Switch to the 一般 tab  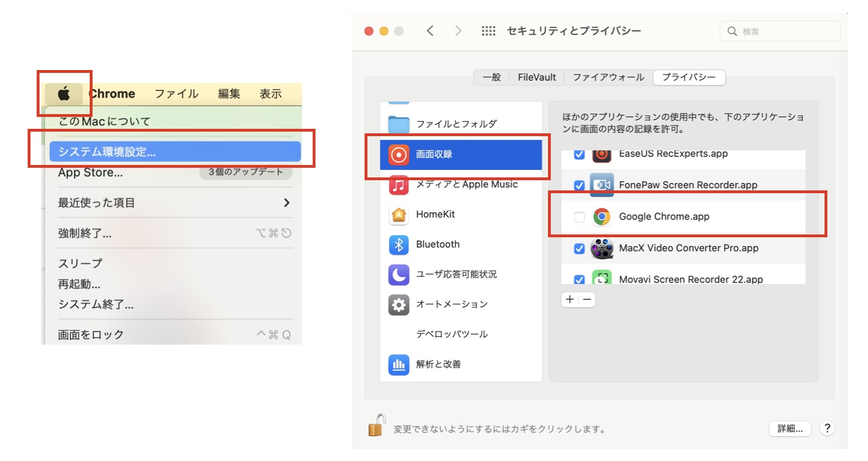tap(492, 77)
